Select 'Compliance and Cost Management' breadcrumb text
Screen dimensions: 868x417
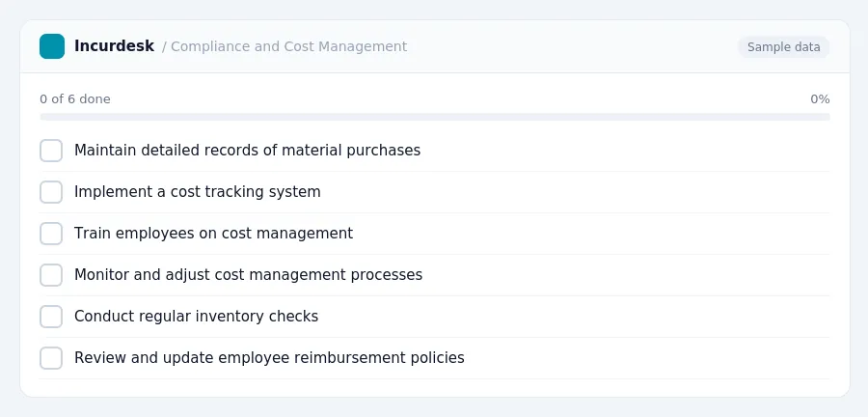coord(289,46)
